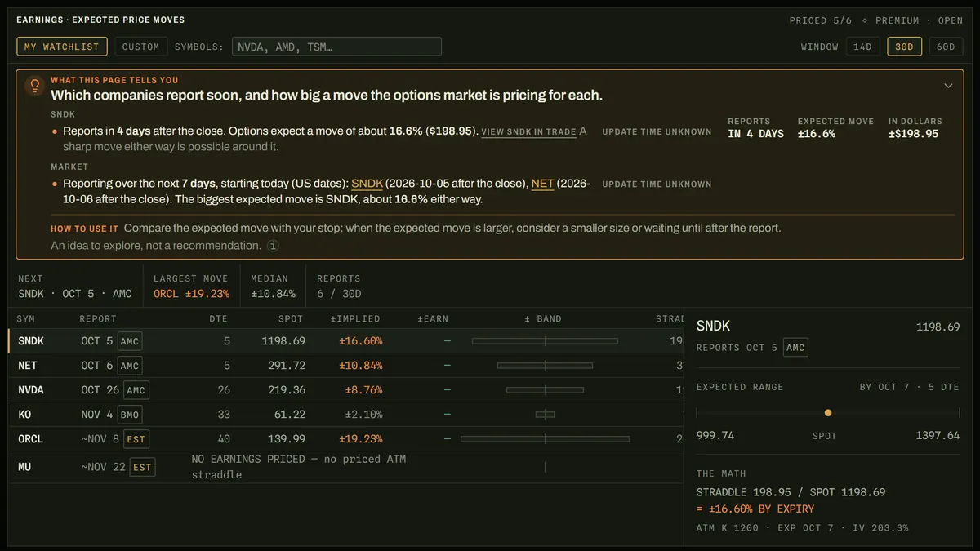Open the 'View SNDK in Trade' link

pyautogui.click(x=529, y=131)
